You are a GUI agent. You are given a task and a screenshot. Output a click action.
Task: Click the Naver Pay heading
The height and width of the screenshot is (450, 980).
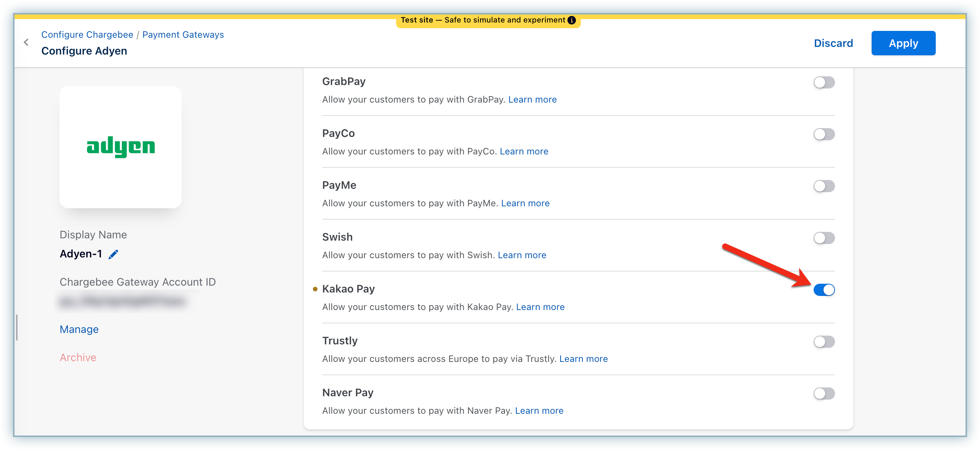pos(348,393)
